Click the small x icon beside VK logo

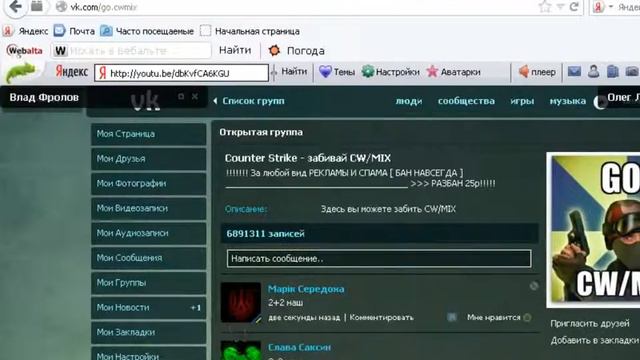pyautogui.click(x=195, y=96)
